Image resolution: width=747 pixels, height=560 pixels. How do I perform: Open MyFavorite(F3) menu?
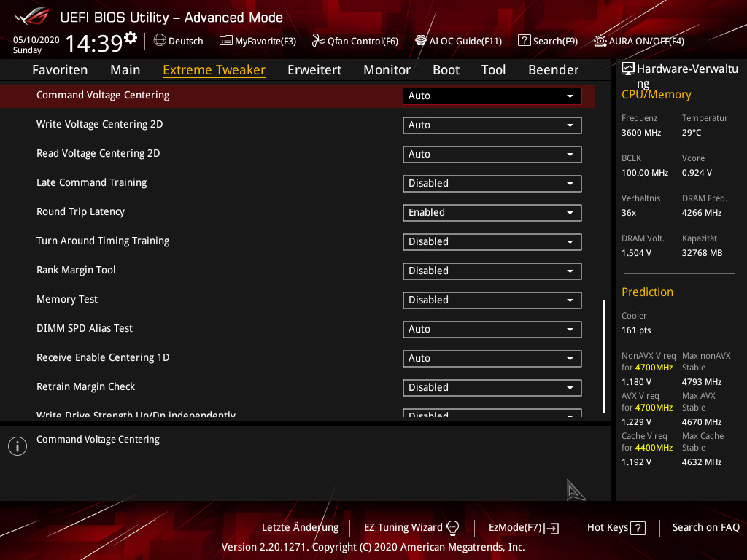coord(258,41)
